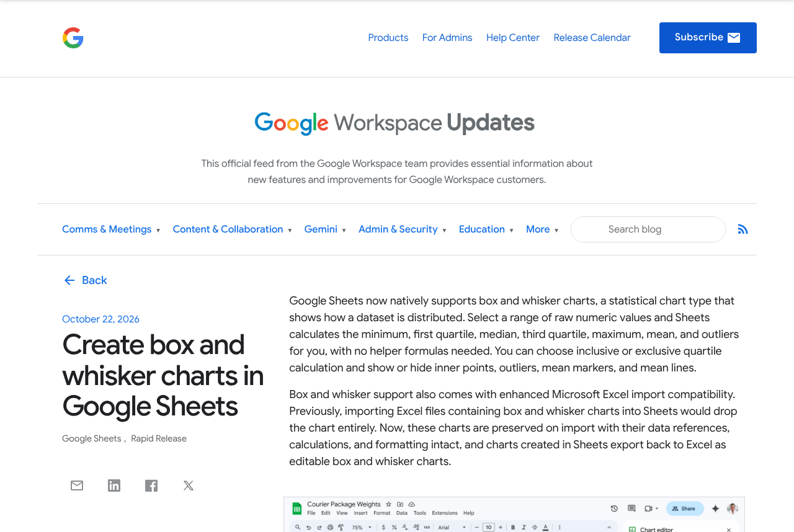Share the post on X

point(189,485)
